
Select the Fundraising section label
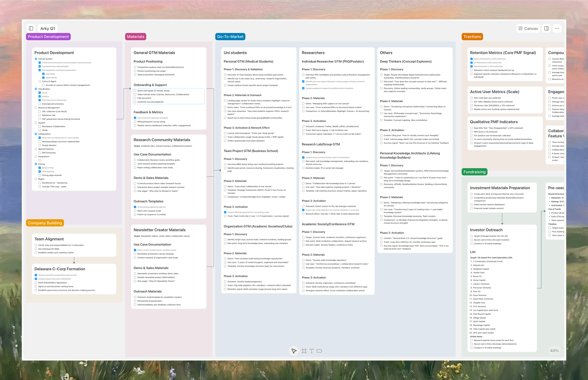click(x=474, y=172)
